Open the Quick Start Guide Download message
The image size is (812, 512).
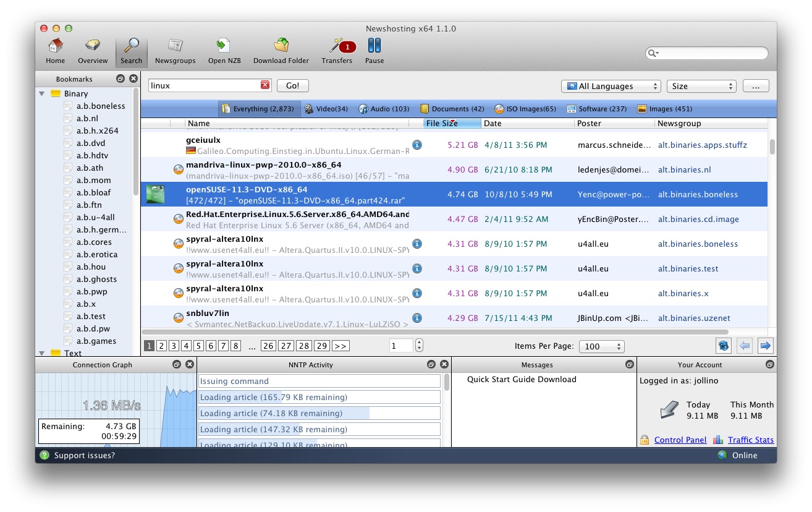tap(522, 379)
